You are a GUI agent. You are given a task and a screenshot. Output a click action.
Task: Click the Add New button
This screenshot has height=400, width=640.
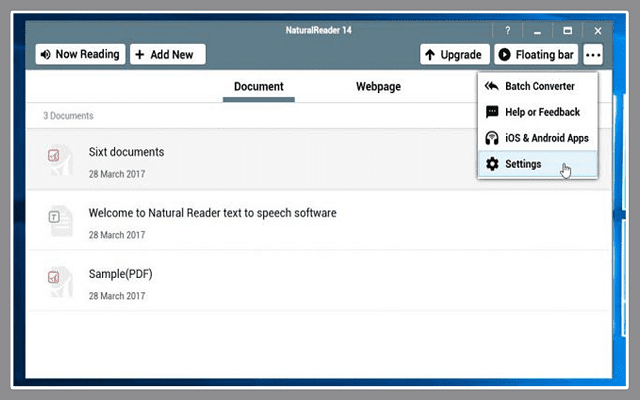coord(168,54)
